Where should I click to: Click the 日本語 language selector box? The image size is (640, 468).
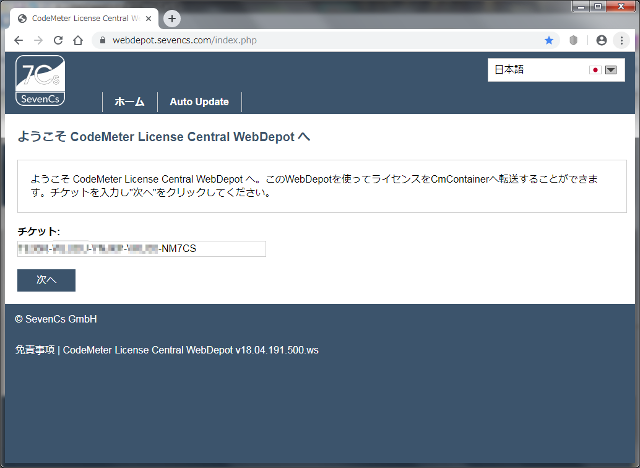pyautogui.click(x=540, y=70)
